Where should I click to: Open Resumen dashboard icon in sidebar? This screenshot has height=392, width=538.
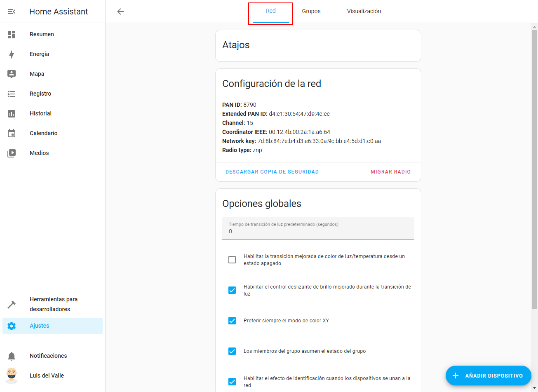[12, 35]
